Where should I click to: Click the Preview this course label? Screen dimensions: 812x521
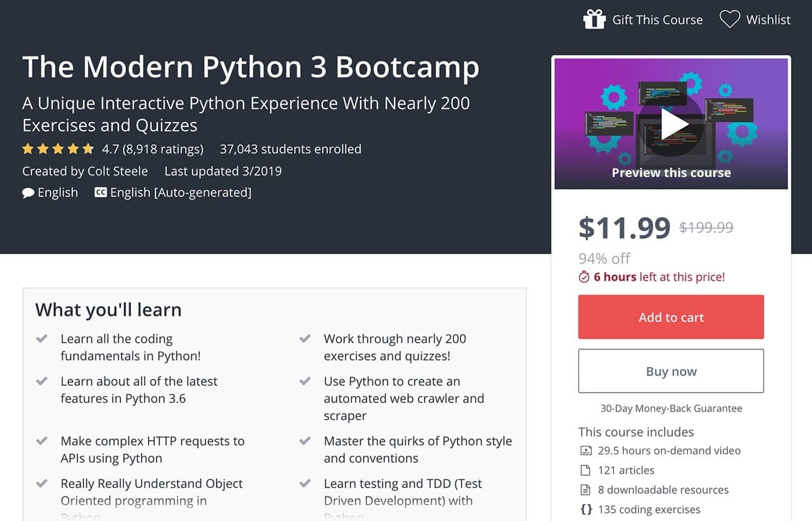tap(671, 173)
